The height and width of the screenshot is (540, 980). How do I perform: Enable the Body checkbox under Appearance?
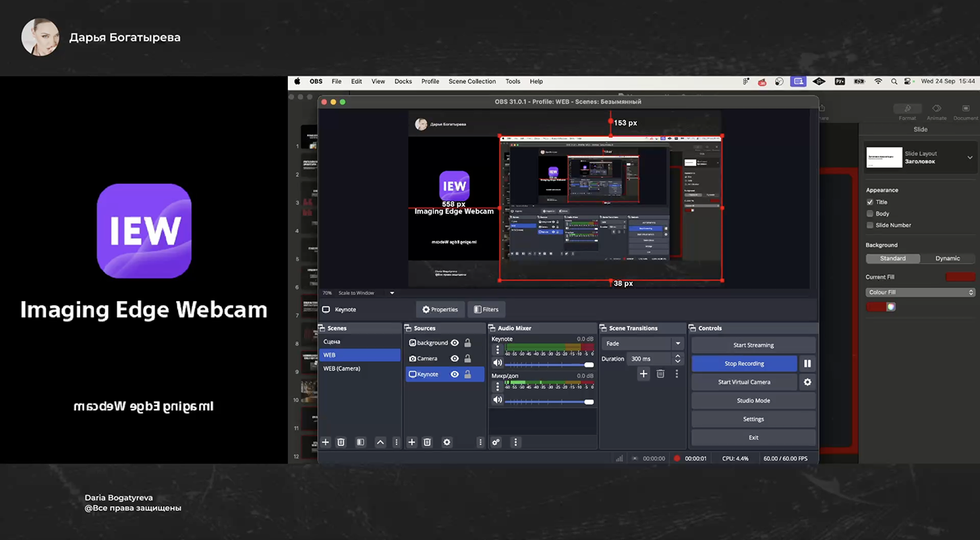click(870, 214)
